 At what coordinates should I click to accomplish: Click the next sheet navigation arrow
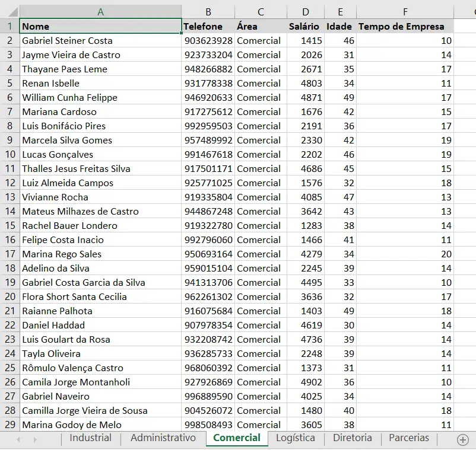35,439
